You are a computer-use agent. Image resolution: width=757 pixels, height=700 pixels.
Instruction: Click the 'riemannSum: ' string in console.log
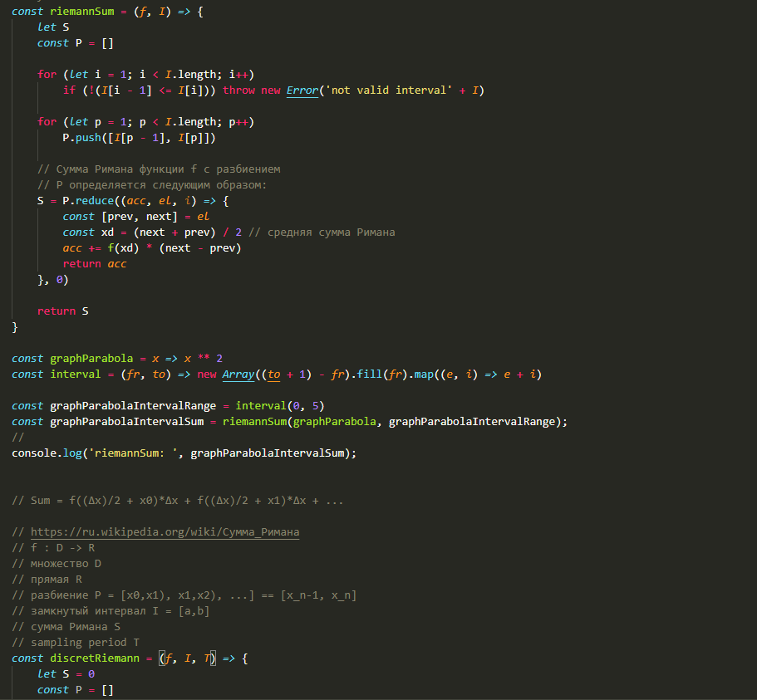coord(133,453)
